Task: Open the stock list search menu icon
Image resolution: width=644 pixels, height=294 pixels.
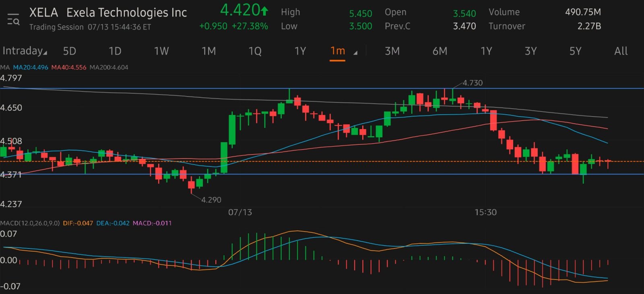Action: [x=13, y=19]
